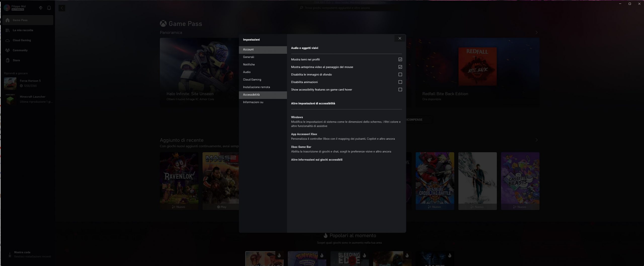This screenshot has height=266, width=644.
Task: Click the search magnifier icon
Action: [x=301, y=8]
